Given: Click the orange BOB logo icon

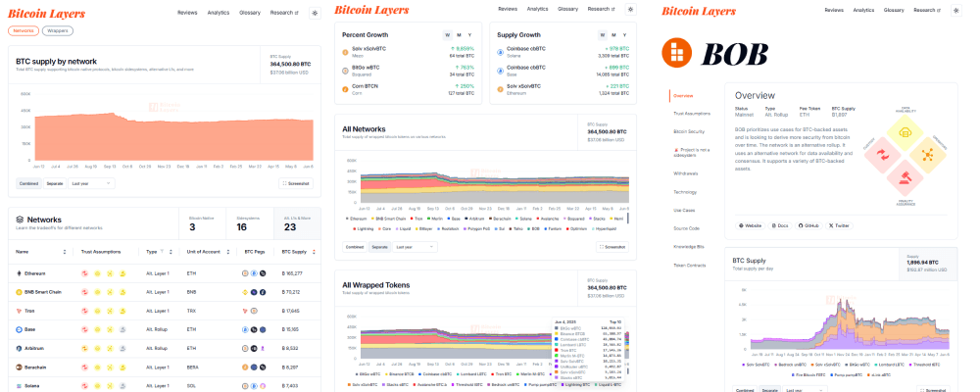Looking at the screenshot, I should [677, 53].
